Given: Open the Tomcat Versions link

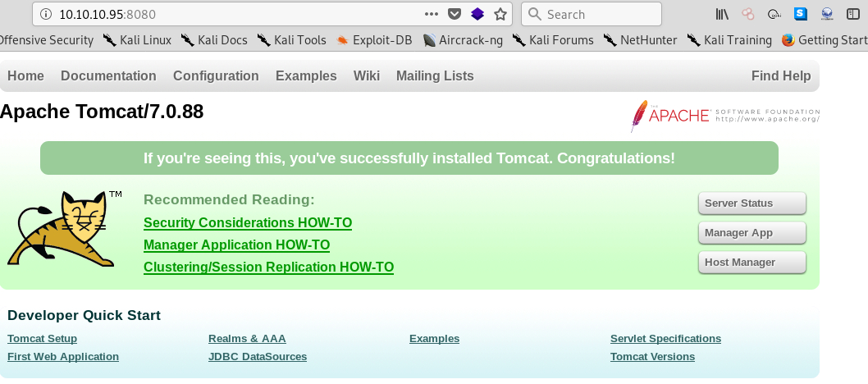Looking at the screenshot, I should click(652, 357).
